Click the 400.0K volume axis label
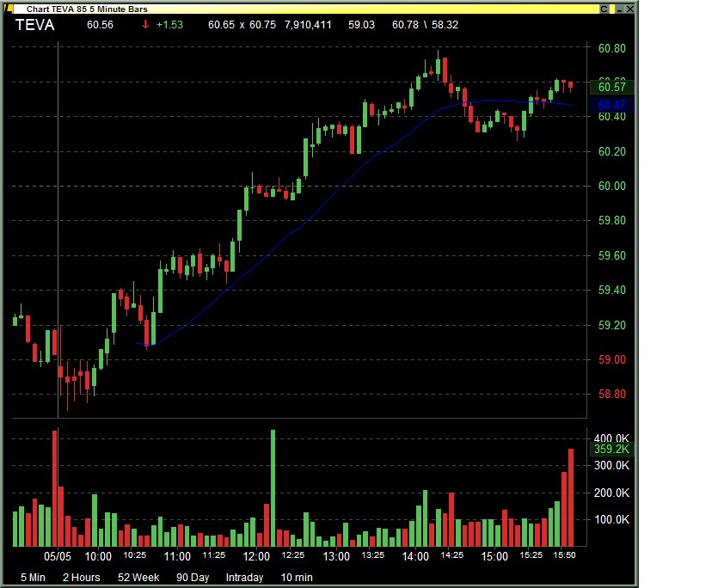This screenshot has width=724, height=588. (611, 438)
